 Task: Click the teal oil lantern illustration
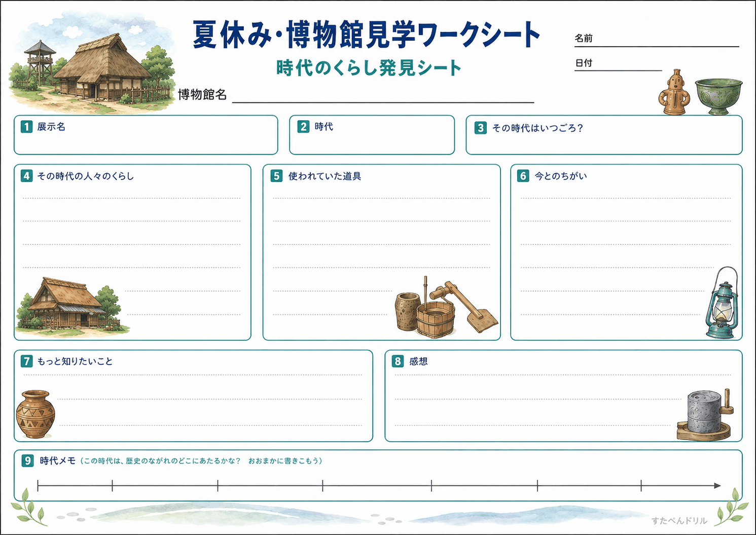coord(722,303)
